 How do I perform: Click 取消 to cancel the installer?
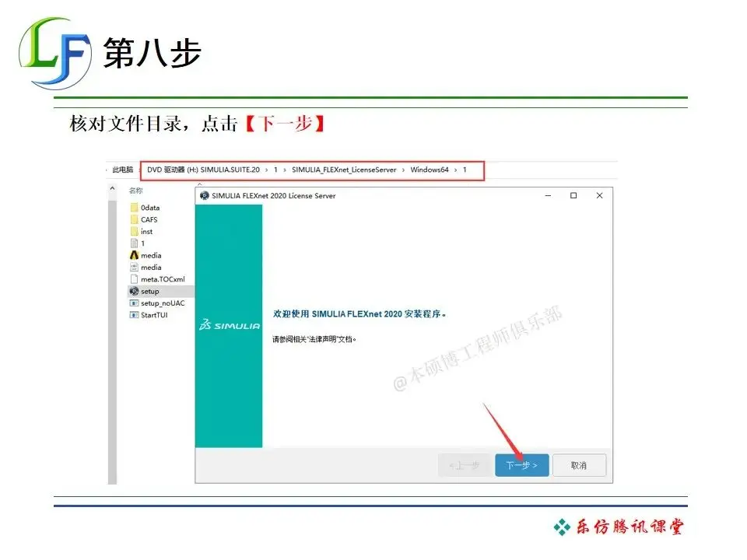(579, 465)
